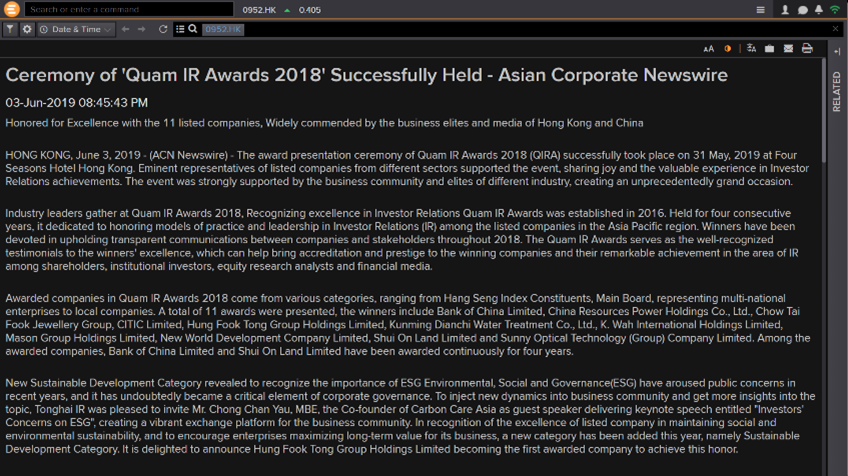Email the article
This screenshot has width=848, height=476.
tap(789, 49)
